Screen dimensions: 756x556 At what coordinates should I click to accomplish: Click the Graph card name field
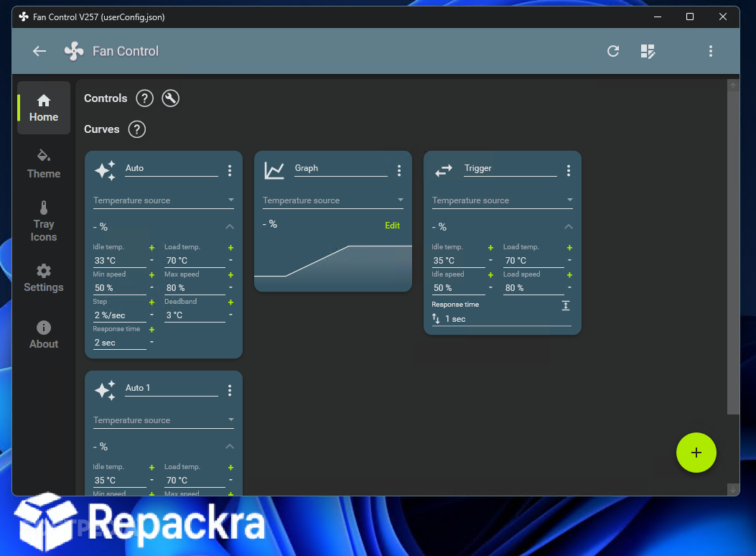[x=341, y=168]
